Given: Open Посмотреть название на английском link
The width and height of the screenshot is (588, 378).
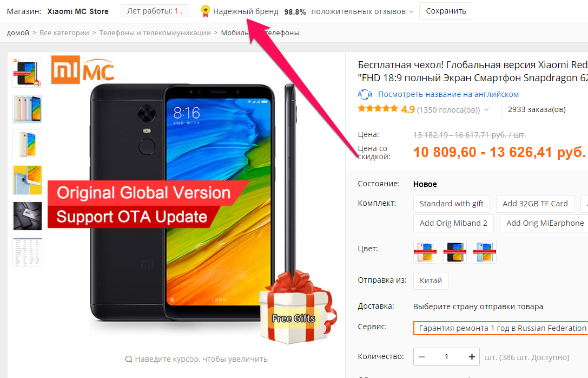Looking at the screenshot, I should [448, 94].
